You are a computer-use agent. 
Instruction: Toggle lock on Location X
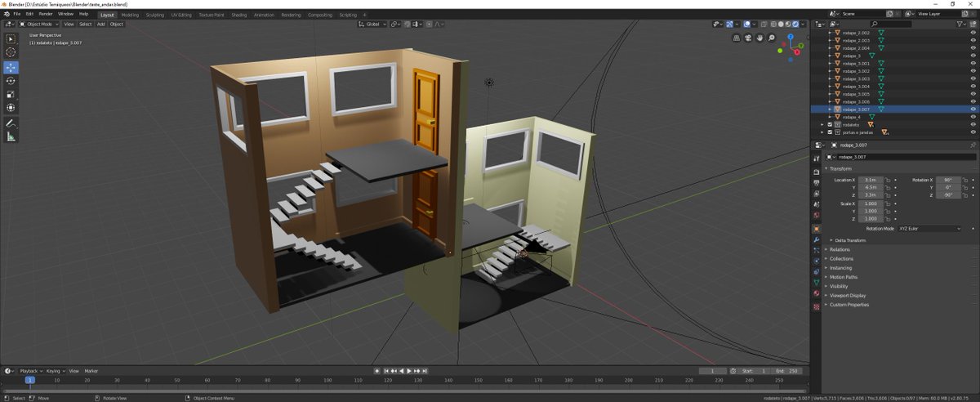point(889,180)
